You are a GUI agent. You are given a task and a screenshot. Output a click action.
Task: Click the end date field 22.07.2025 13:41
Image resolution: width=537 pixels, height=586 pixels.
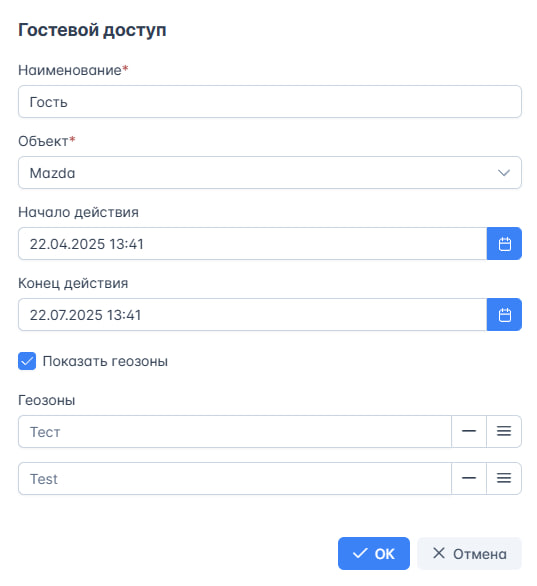coord(253,315)
